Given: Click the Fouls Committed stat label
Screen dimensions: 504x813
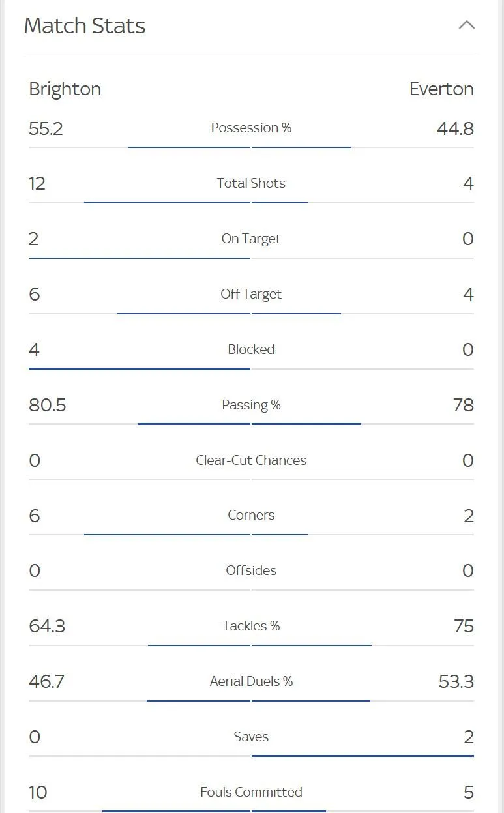Looking at the screenshot, I should [x=251, y=792].
